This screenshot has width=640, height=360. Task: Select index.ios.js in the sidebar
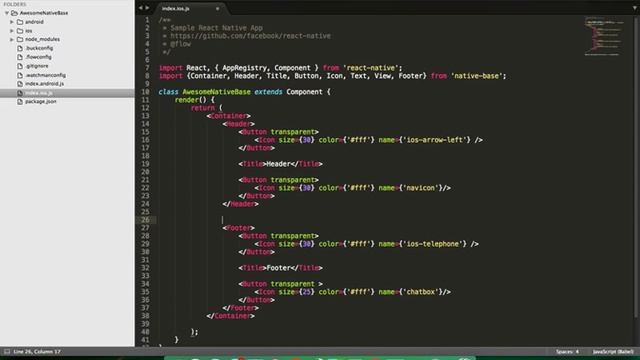[x=67, y=93]
